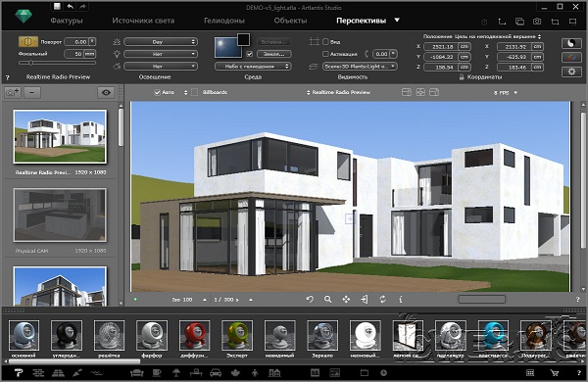Open Realtime Radio Preview dropdown above preview
Image resolution: width=588 pixels, height=382 pixels.
click(338, 92)
